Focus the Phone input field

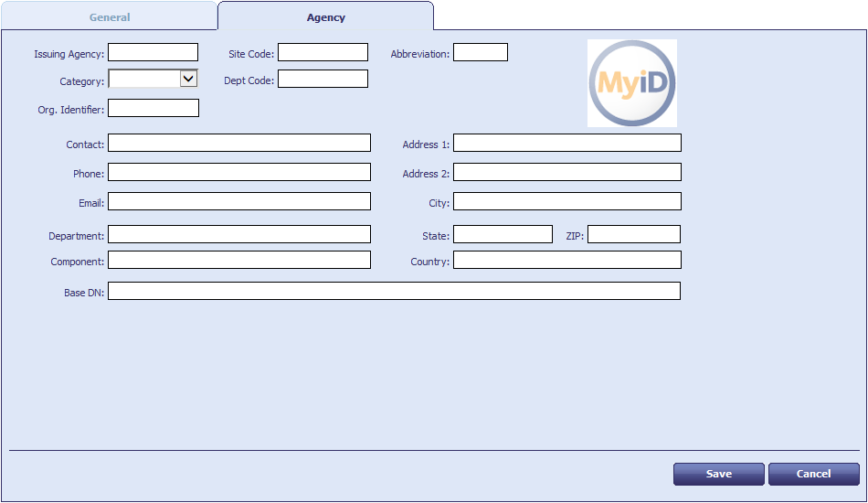239,172
